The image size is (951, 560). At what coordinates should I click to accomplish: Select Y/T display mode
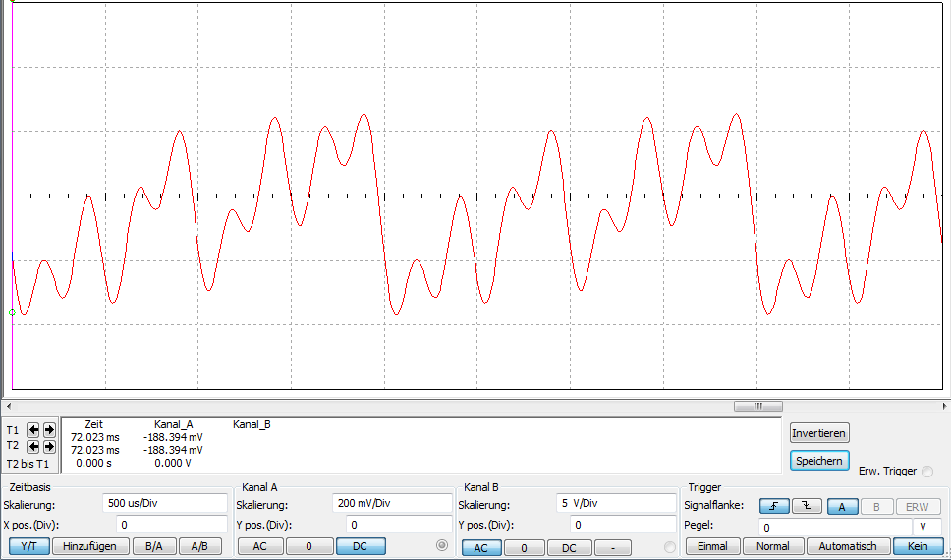[x=28, y=546]
